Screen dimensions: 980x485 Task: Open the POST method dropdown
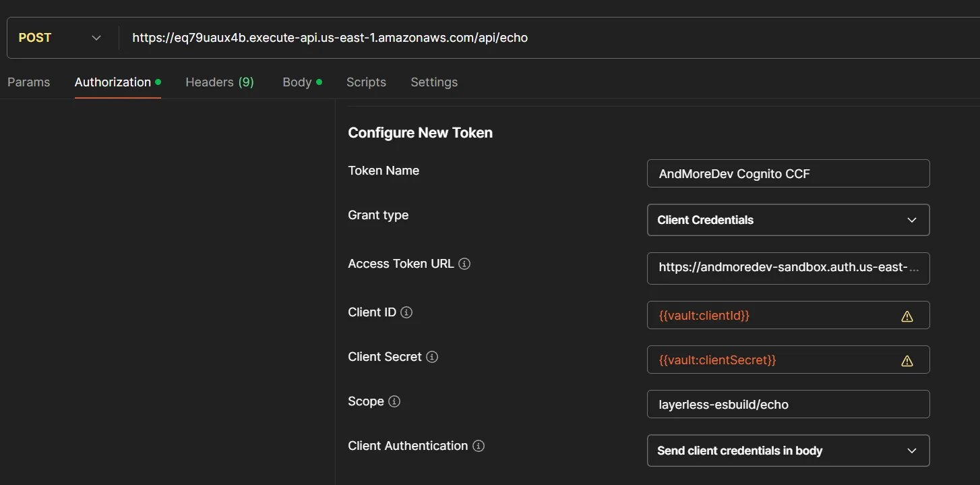click(60, 38)
